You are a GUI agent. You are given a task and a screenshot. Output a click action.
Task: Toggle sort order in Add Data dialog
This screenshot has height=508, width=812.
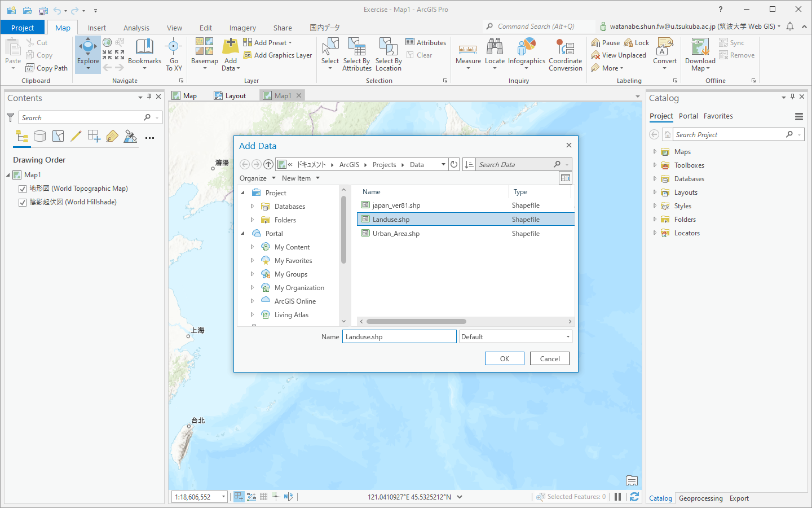(x=469, y=164)
